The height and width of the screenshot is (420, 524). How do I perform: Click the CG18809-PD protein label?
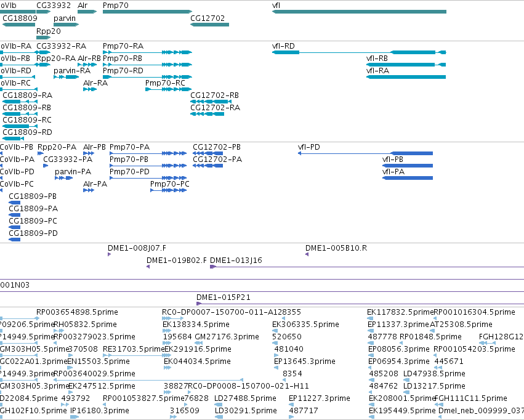coord(33,234)
